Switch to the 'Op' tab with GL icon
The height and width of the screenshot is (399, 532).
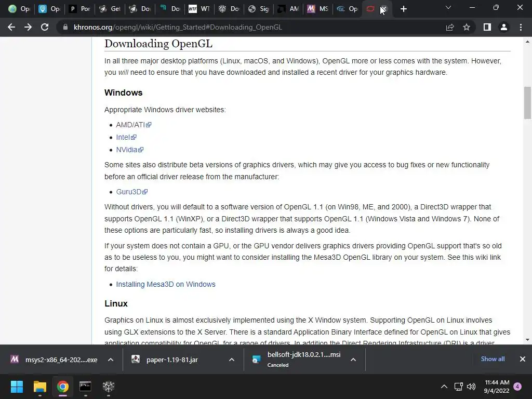tap(348, 9)
